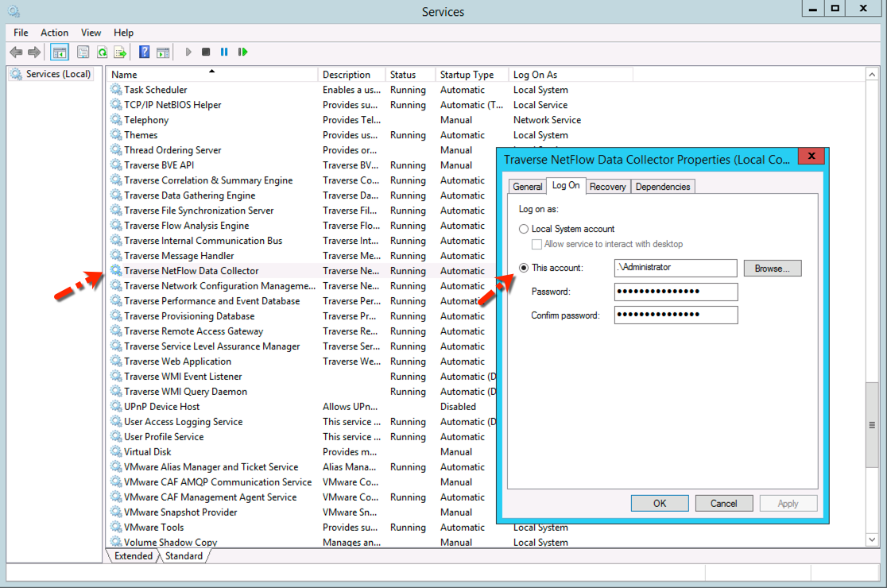This screenshot has height=588, width=887.
Task: Confirm the dialog with OK
Action: (660, 503)
